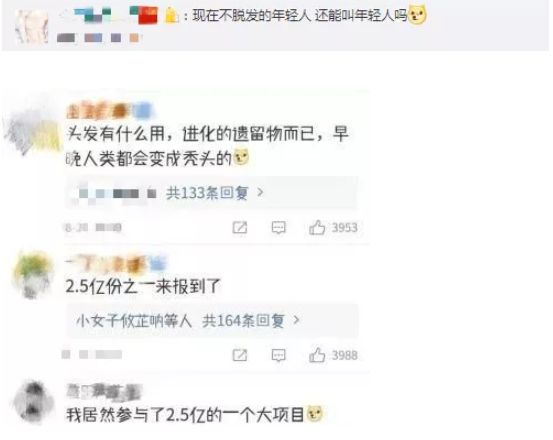This screenshot has width=553, height=440.
Task: Open first commenter's blurred username
Action: click(110, 111)
